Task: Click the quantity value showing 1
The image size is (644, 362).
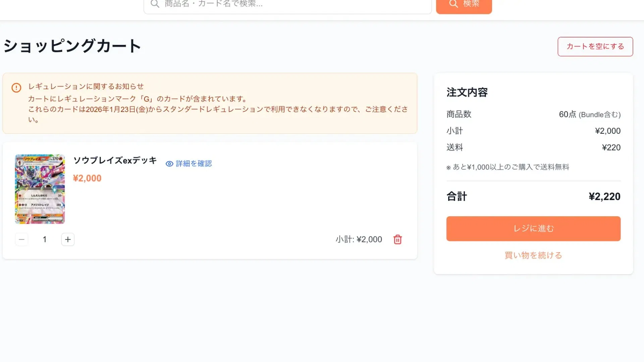Action: click(x=45, y=239)
